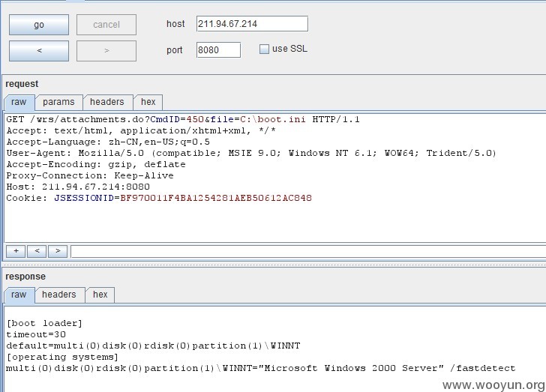Click the disabled cancel button
This screenshot has height=392, width=546.
[106, 25]
